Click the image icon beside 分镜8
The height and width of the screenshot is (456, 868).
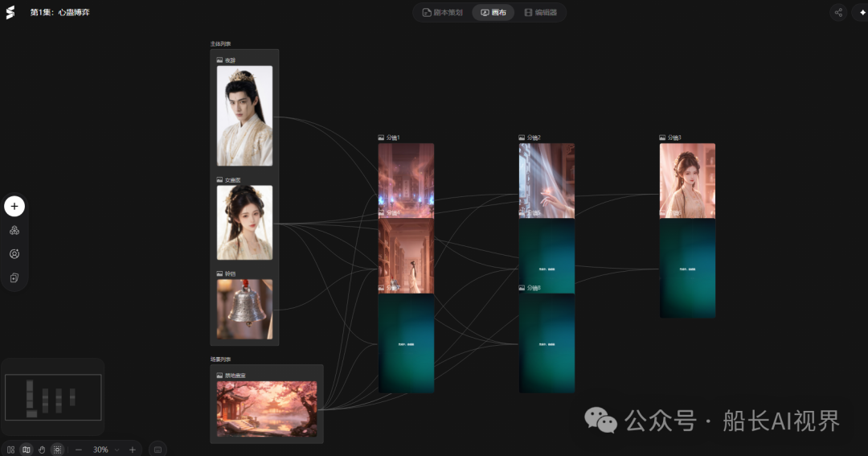(522, 288)
